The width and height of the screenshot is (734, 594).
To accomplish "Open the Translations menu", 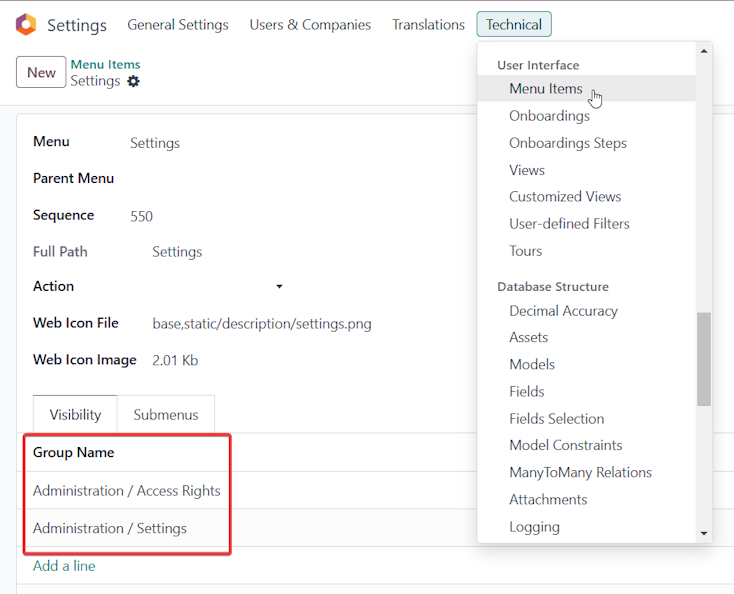I will [428, 24].
